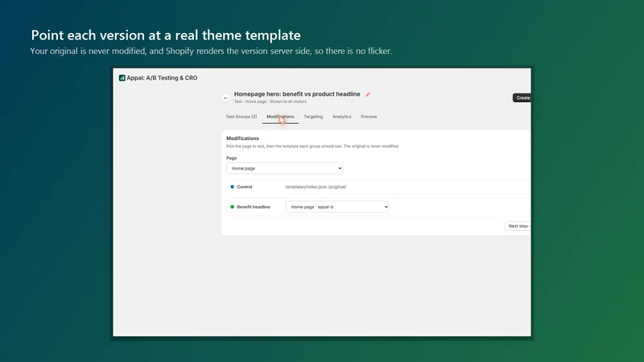Click the Control row label

coord(245,187)
